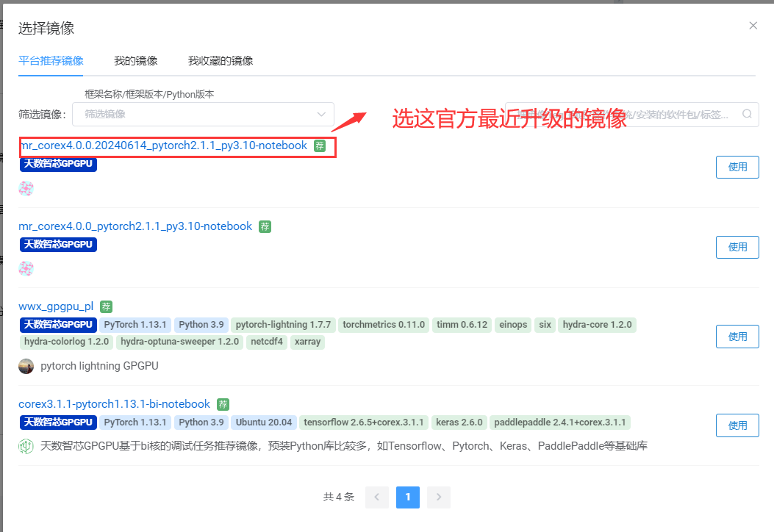Click 使用 for mr_corex4.0.0.20240614 image
The height and width of the screenshot is (532, 774).
pyautogui.click(x=737, y=167)
